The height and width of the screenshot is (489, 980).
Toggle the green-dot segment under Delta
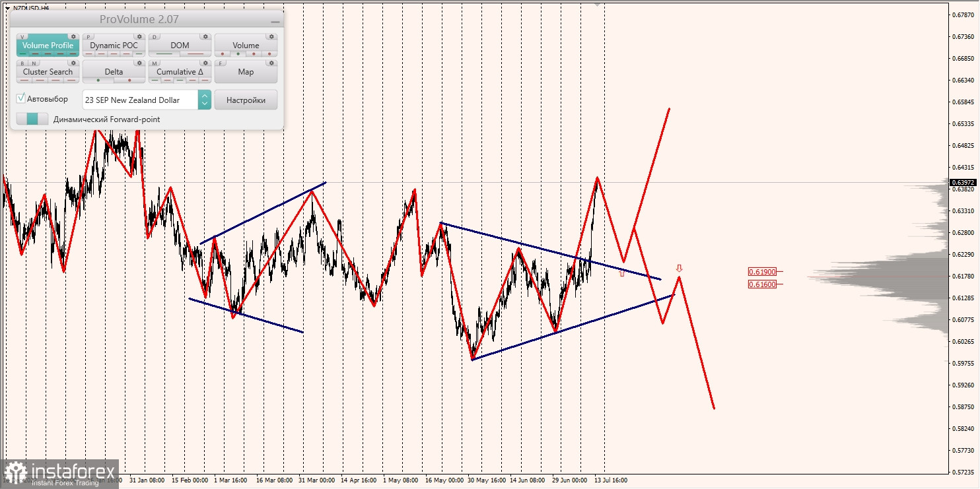[x=98, y=81]
